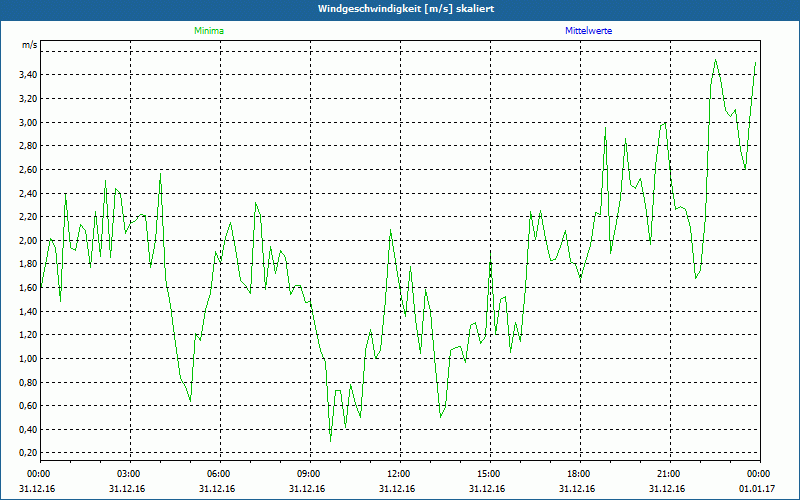The image size is (800, 500).
Task: Click the 21:00 time label
Action: 670,474
